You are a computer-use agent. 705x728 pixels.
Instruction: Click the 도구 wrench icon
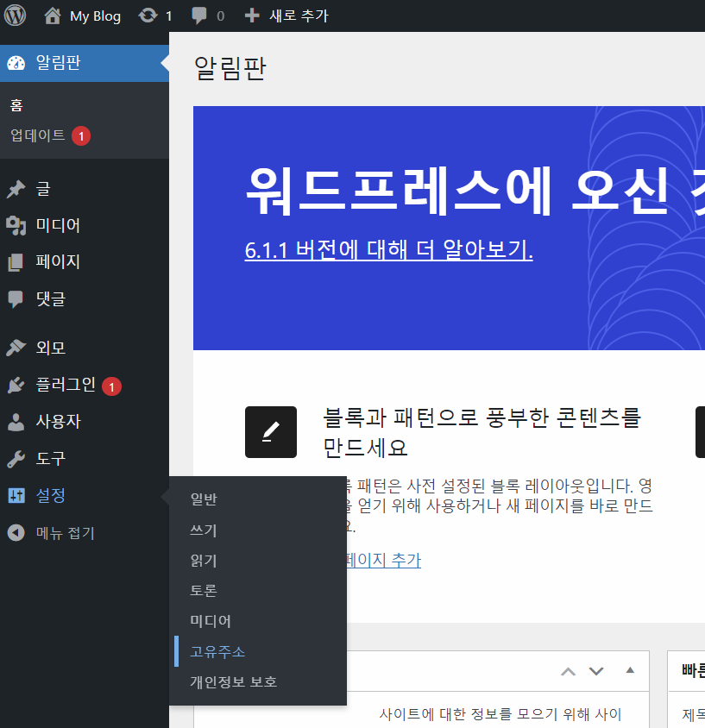point(16,459)
